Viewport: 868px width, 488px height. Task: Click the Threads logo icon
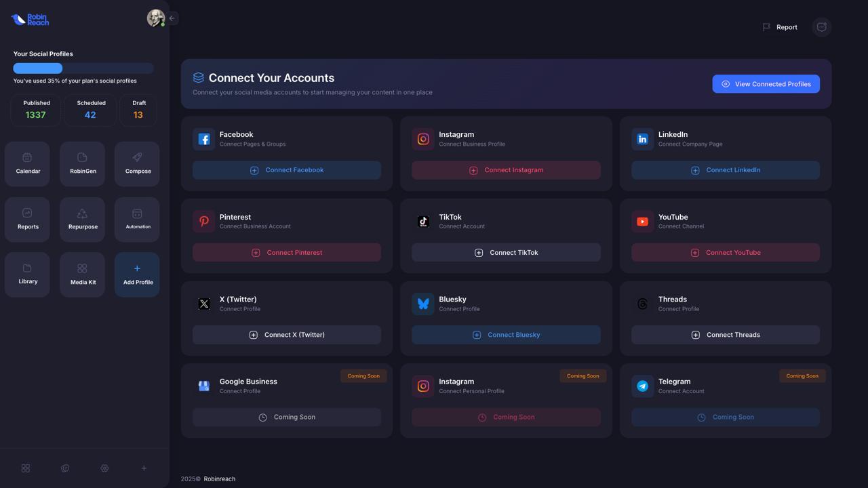(x=643, y=304)
